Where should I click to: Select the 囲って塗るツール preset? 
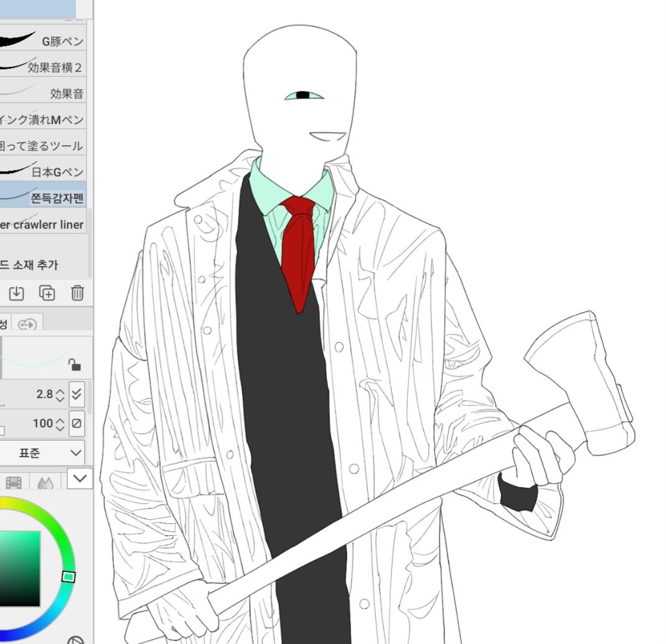tap(42, 143)
